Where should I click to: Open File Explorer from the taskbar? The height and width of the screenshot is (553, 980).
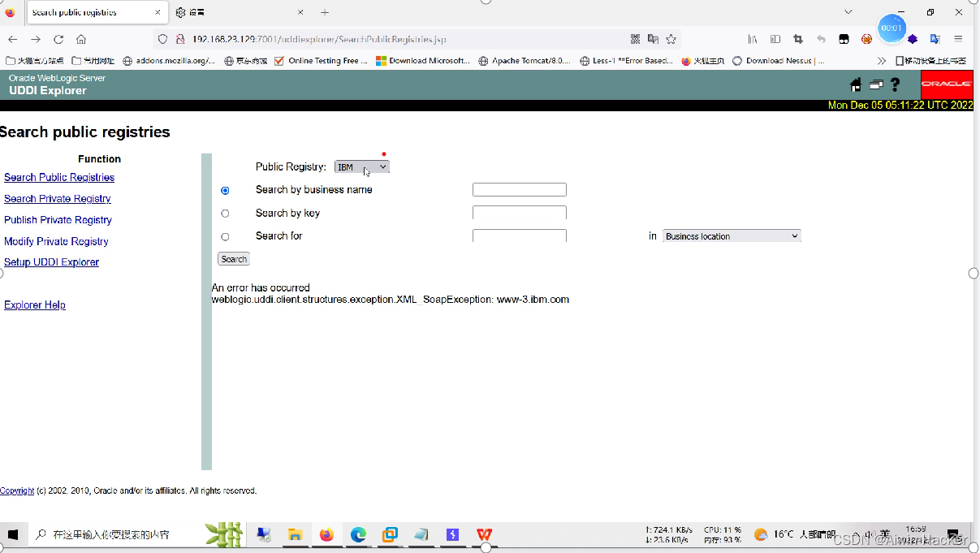point(296,534)
